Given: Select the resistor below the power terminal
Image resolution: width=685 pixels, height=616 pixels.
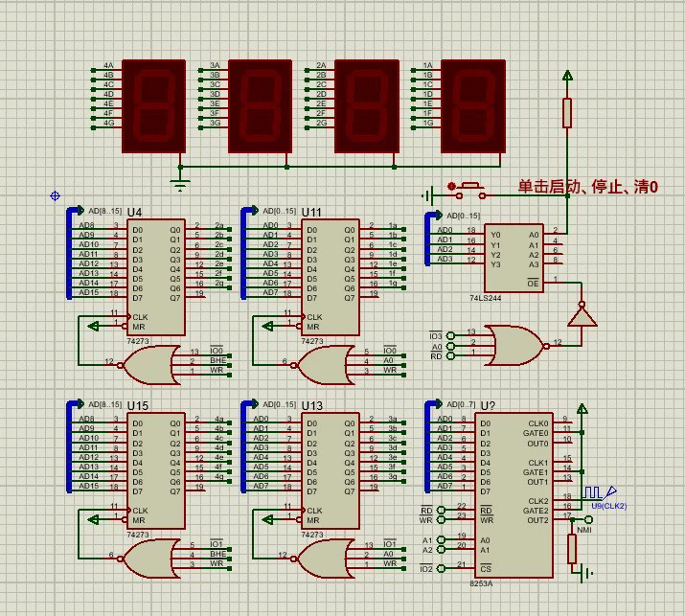Looking at the screenshot, I should [x=567, y=113].
